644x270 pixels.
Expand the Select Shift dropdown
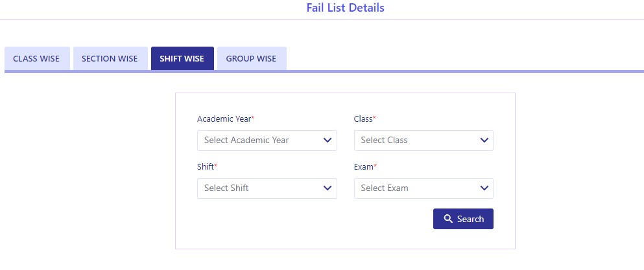[x=267, y=188]
